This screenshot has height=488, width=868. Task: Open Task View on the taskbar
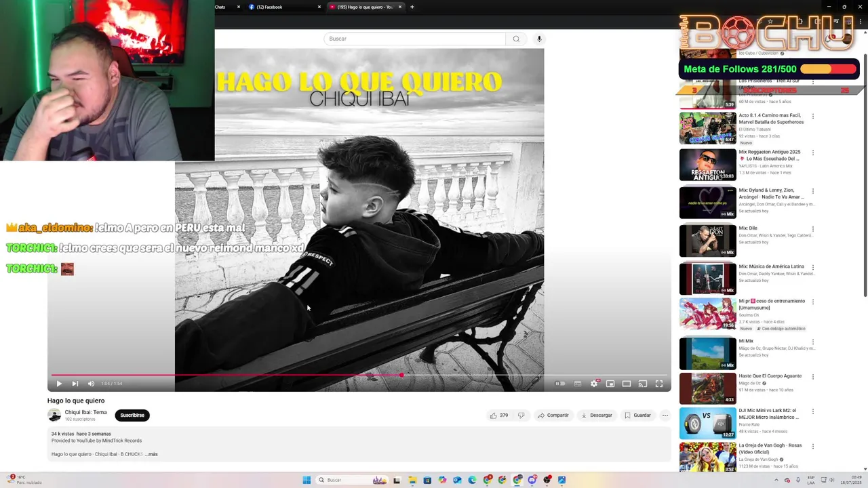pyautogui.click(x=397, y=480)
